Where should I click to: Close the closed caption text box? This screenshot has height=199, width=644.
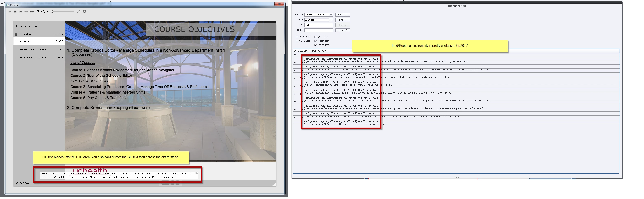pos(197,173)
